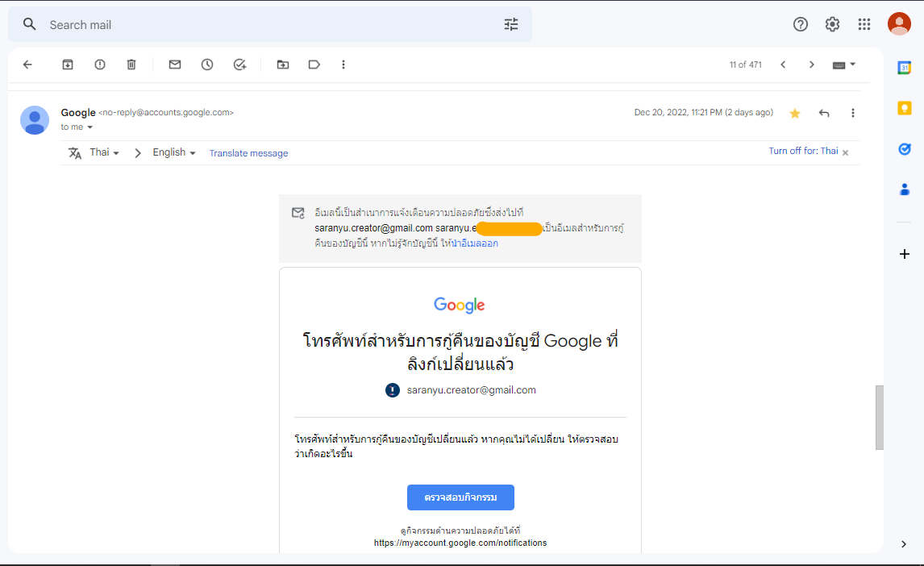Go to the newer email arrow
Image resolution: width=924 pixels, height=566 pixels.
[783, 65]
